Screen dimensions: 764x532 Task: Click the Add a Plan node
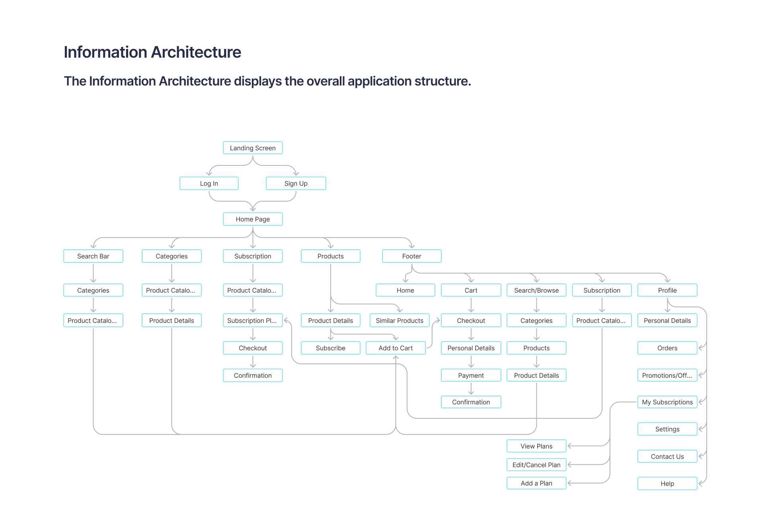pos(536,483)
